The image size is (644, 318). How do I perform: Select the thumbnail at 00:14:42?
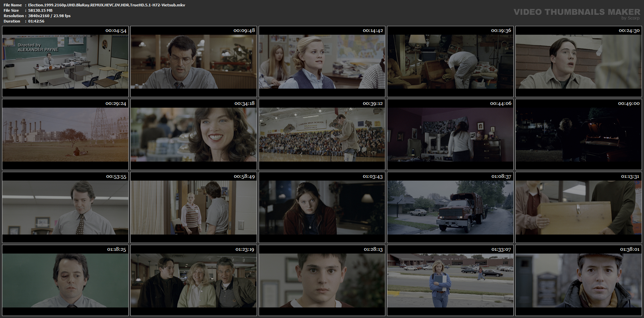(x=322, y=62)
